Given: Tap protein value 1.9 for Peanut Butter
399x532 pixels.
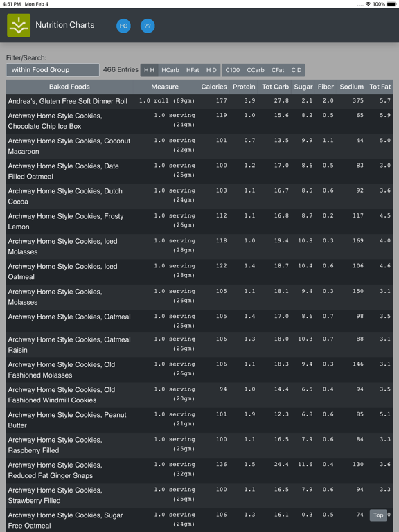Looking at the screenshot, I should click(x=249, y=414).
